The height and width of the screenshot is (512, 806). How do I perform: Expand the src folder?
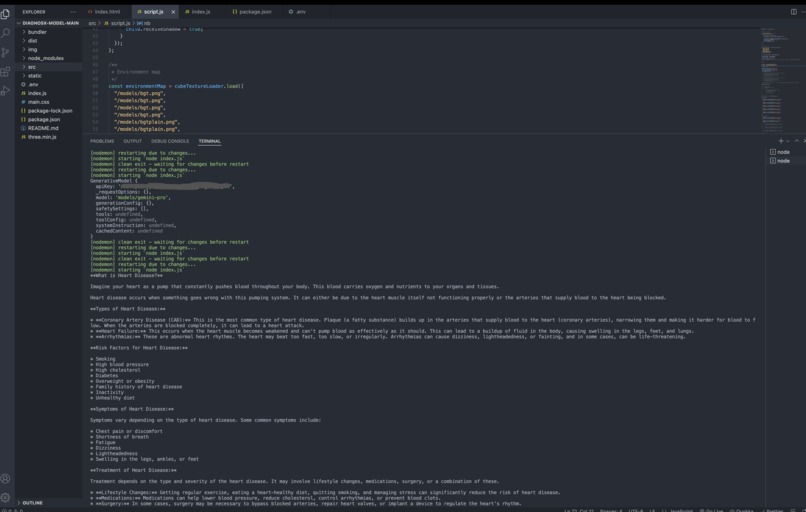click(49, 67)
